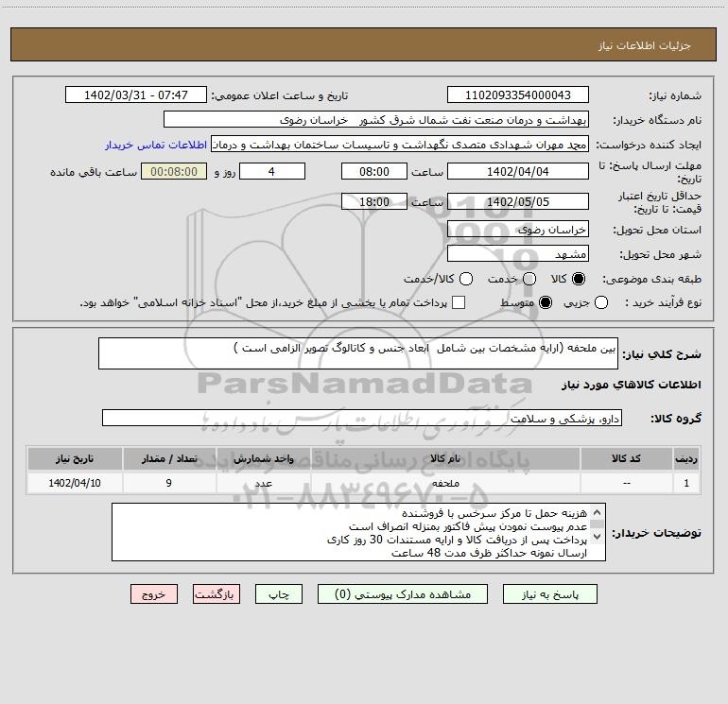Select the کالا/خدمت radio button
Screen dimensions: 728x704
pos(466,279)
